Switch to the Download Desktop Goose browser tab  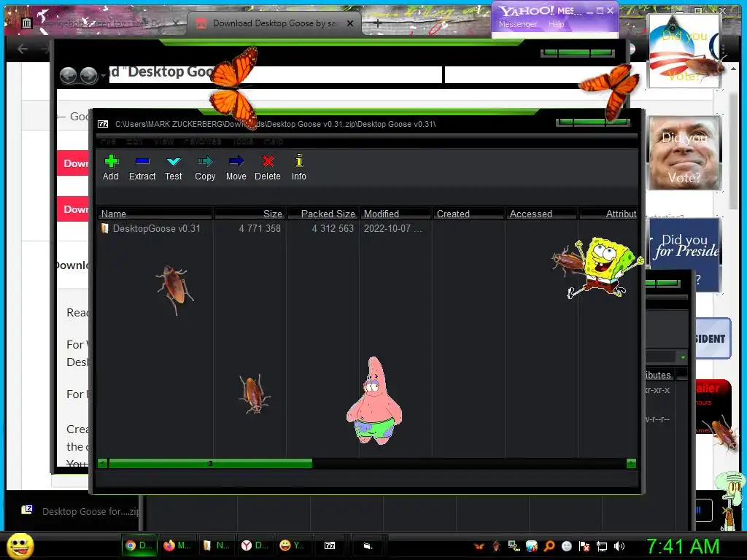coord(274,23)
